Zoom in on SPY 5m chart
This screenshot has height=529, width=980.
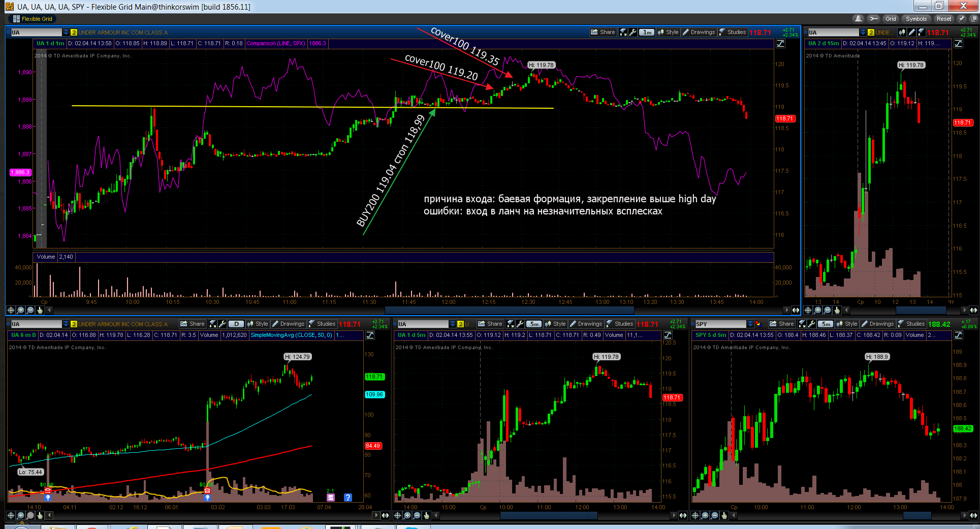coord(705,515)
